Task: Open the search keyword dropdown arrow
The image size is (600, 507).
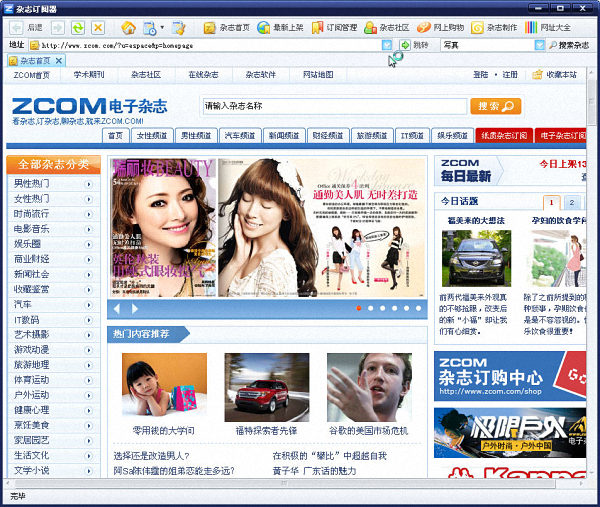Action: click(x=539, y=45)
